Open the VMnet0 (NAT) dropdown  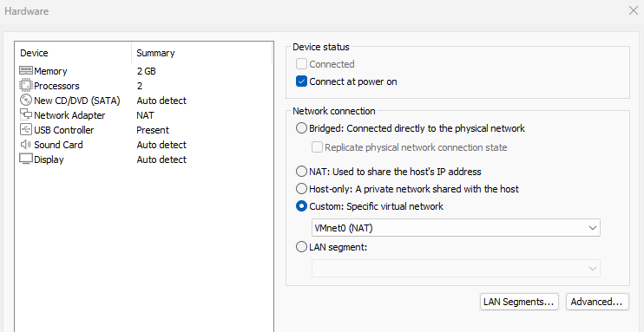pos(456,228)
